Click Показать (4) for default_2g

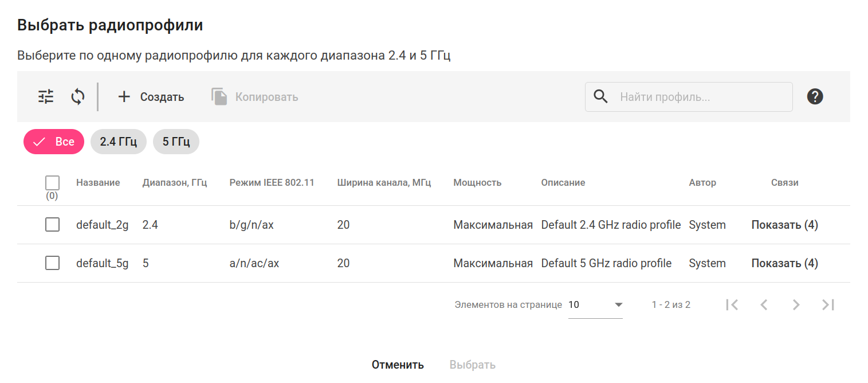click(784, 225)
